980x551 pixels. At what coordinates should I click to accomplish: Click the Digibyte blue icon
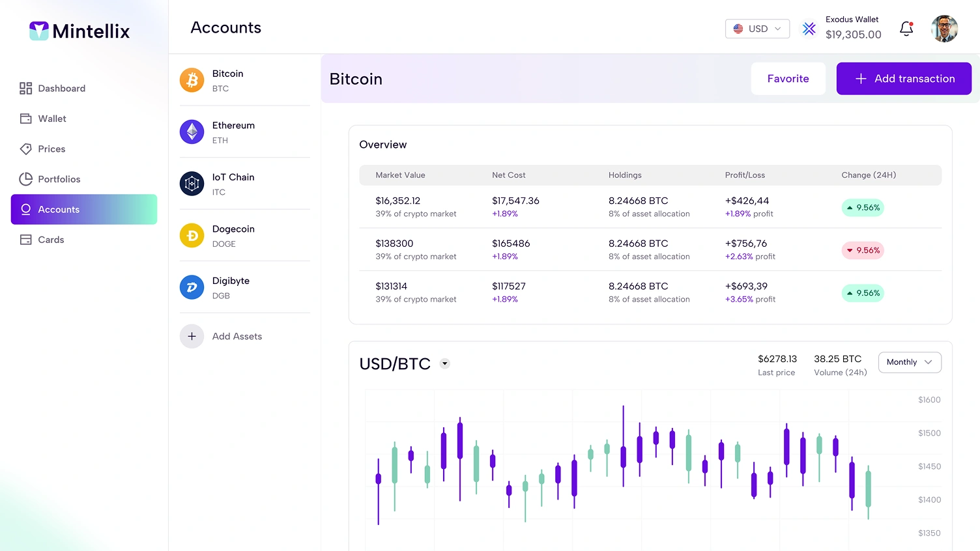click(192, 287)
